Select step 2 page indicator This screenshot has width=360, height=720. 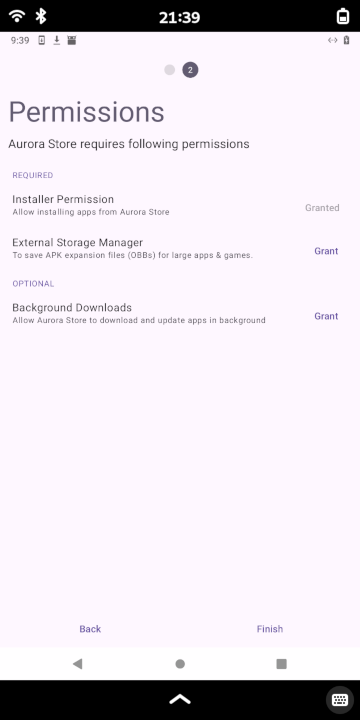(190, 70)
